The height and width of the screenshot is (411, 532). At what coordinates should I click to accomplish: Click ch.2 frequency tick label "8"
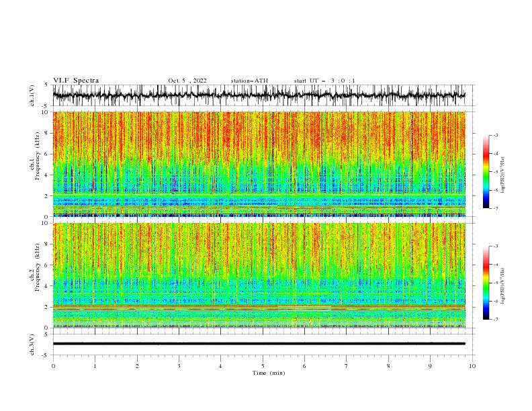(47, 244)
